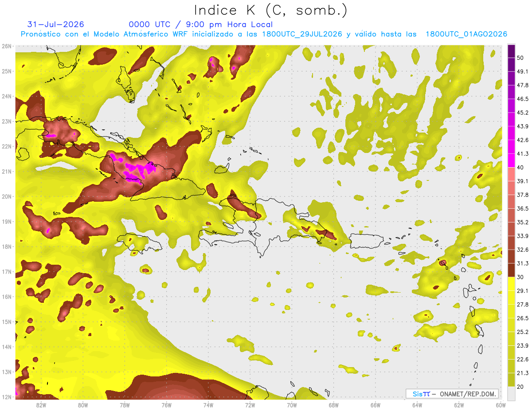Viewport: 532px width, 411px height.
Task: Click the "78W" longitude label
Action: point(125,405)
